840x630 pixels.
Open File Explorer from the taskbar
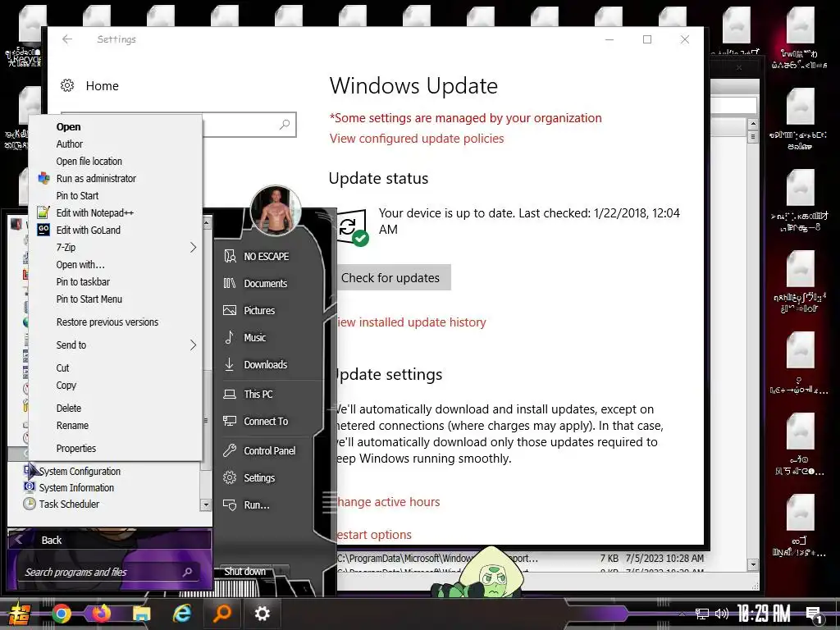tap(142, 614)
